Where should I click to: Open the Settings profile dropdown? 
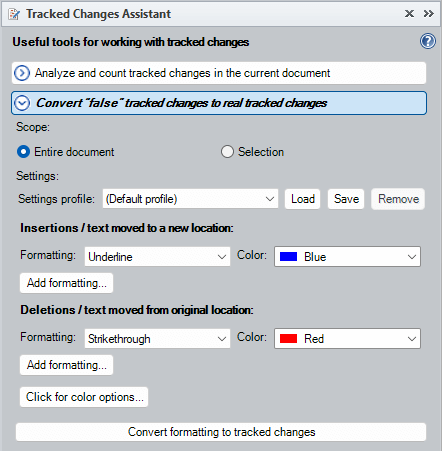pyautogui.click(x=190, y=199)
